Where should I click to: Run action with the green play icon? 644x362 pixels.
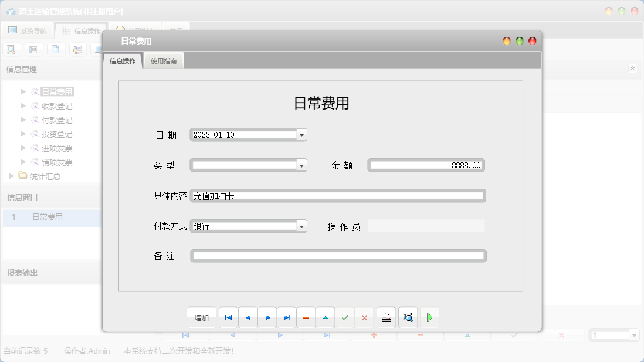click(x=429, y=317)
